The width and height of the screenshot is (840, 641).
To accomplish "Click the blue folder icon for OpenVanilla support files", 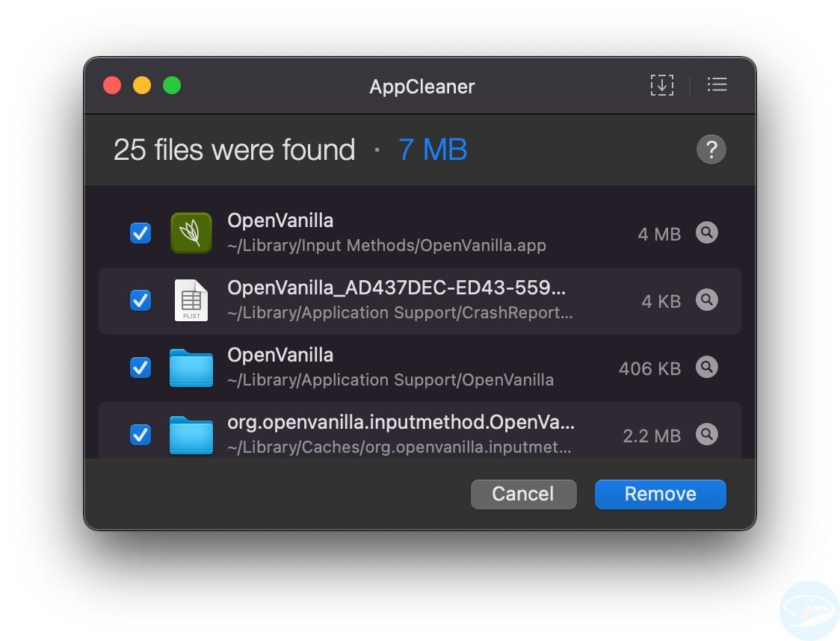I will [x=191, y=368].
